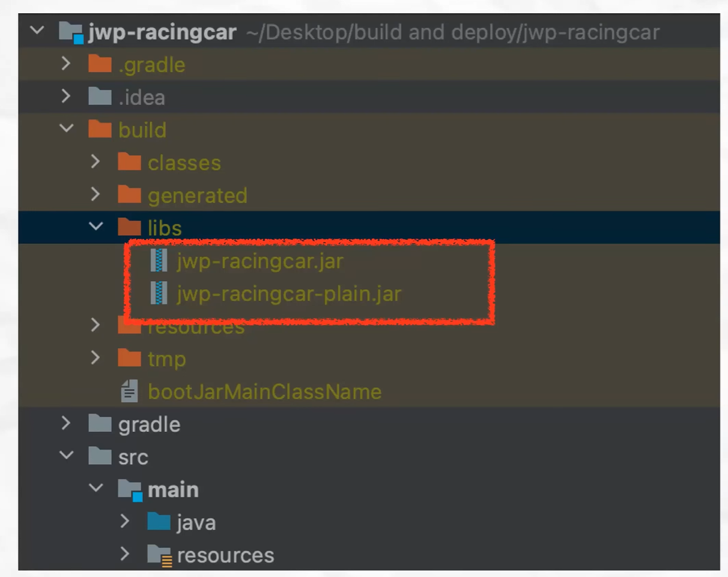Click the gradle gray folder icon
728x577 pixels.
(x=100, y=424)
